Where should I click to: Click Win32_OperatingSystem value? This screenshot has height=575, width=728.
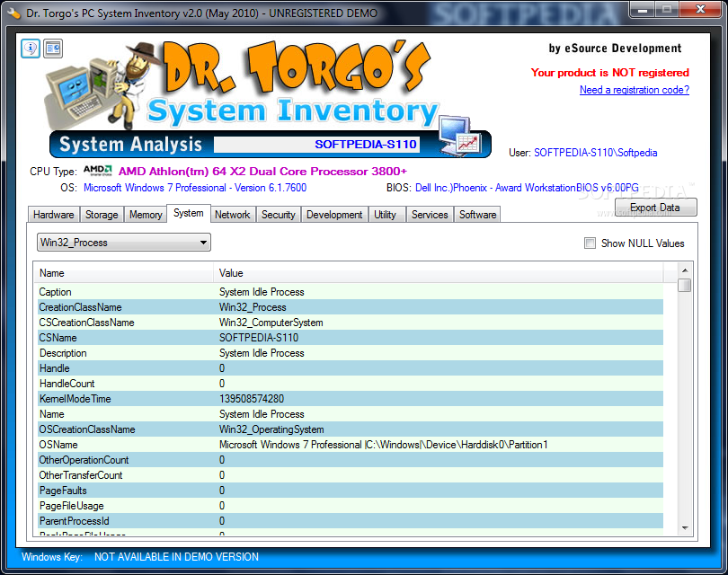271,429
